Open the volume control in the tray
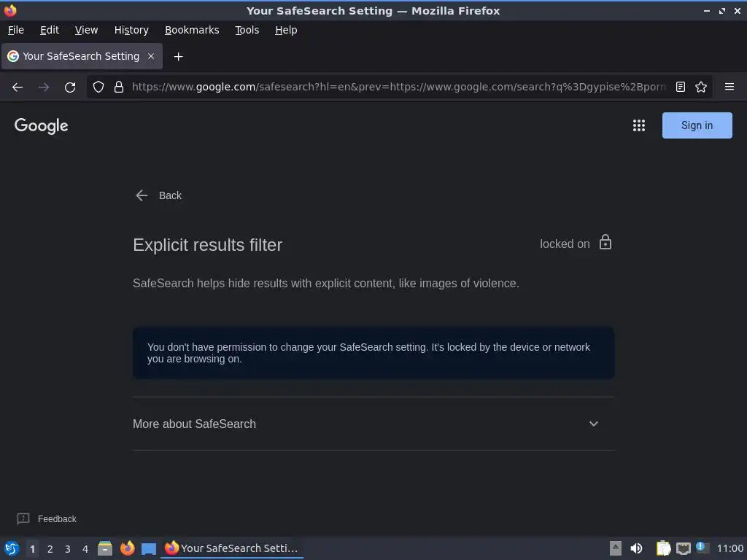Image resolution: width=747 pixels, height=560 pixels. tap(636, 548)
